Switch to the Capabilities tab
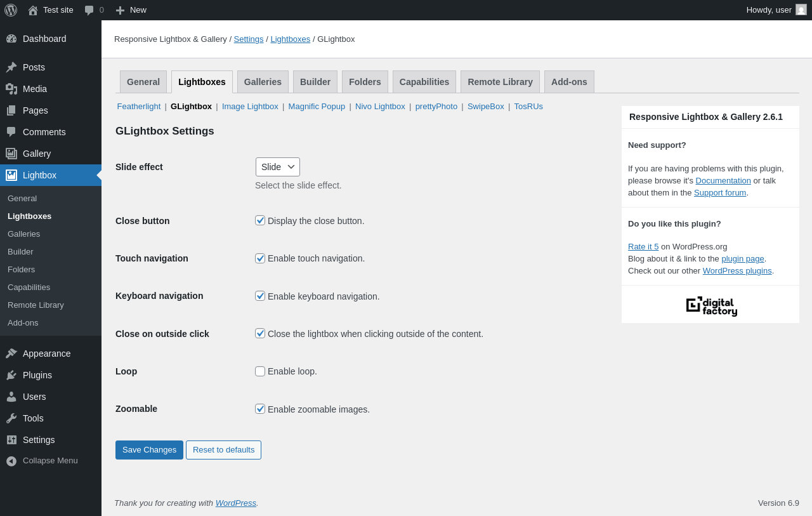This screenshot has width=812, height=516. pos(424,82)
